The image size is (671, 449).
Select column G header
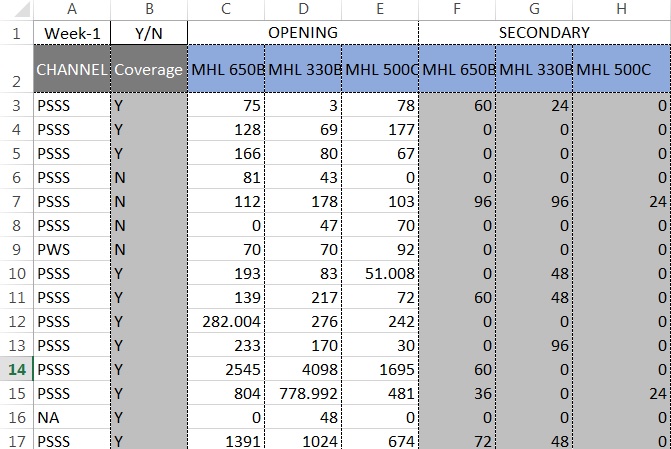tap(534, 10)
